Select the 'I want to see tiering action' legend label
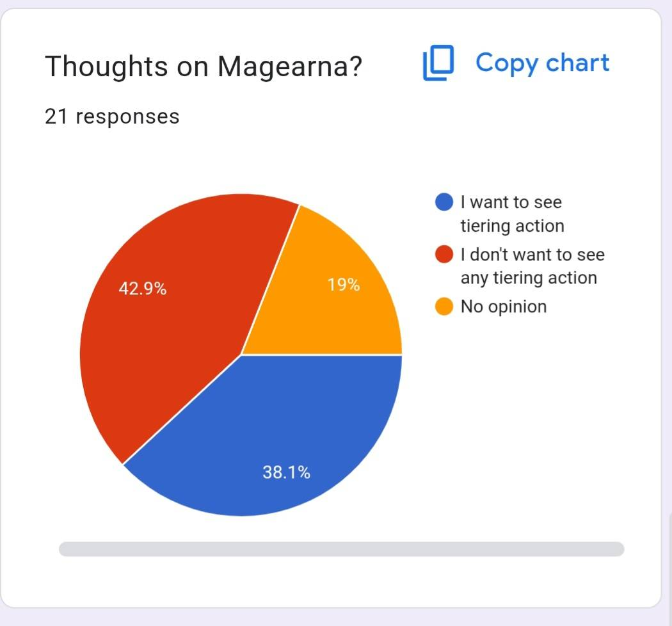This screenshot has width=672, height=626. coord(512,214)
